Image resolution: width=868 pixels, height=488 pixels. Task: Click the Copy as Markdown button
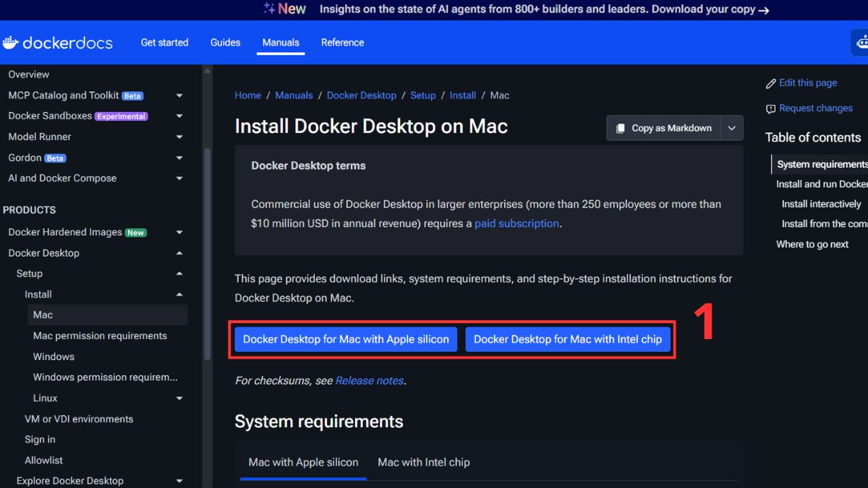pos(664,128)
